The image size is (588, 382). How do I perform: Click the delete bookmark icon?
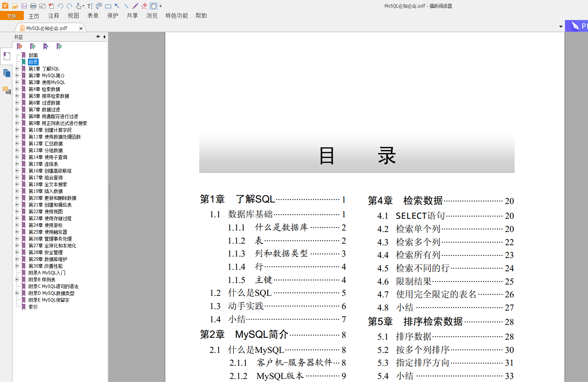[20, 46]
